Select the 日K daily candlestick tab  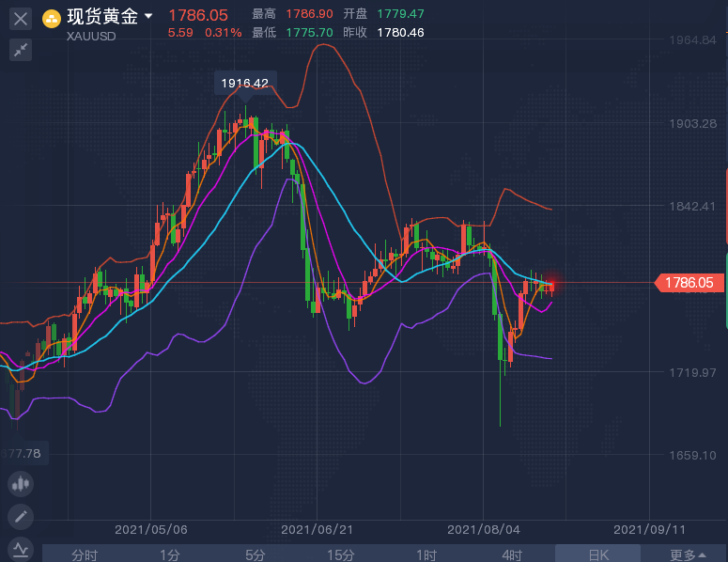click(x=598, y=554)
